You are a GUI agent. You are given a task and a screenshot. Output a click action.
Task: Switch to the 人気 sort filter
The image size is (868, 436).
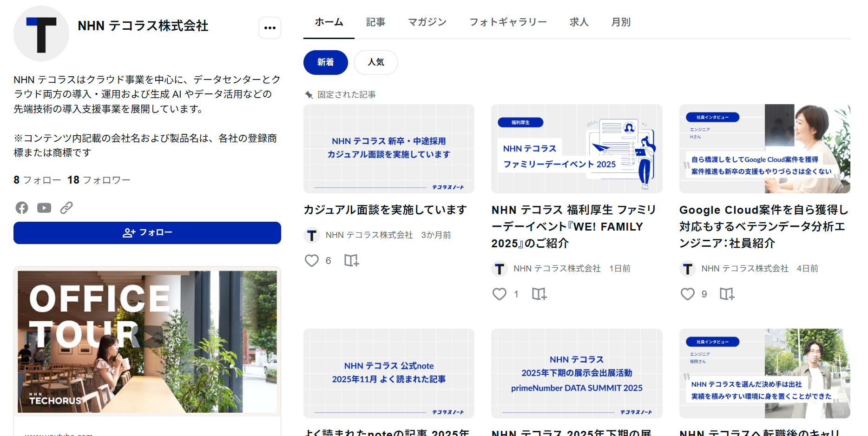pyautogui.click(x=375, y=62)
